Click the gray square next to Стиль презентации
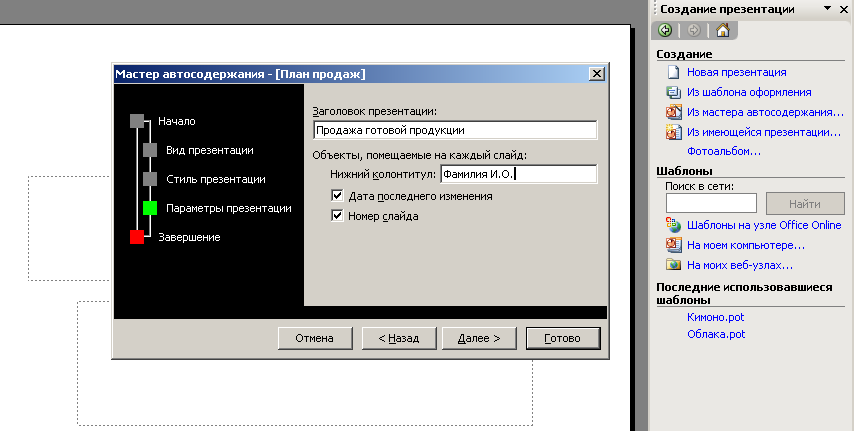This screenshot has height=431, width=854. click(150, 179)
